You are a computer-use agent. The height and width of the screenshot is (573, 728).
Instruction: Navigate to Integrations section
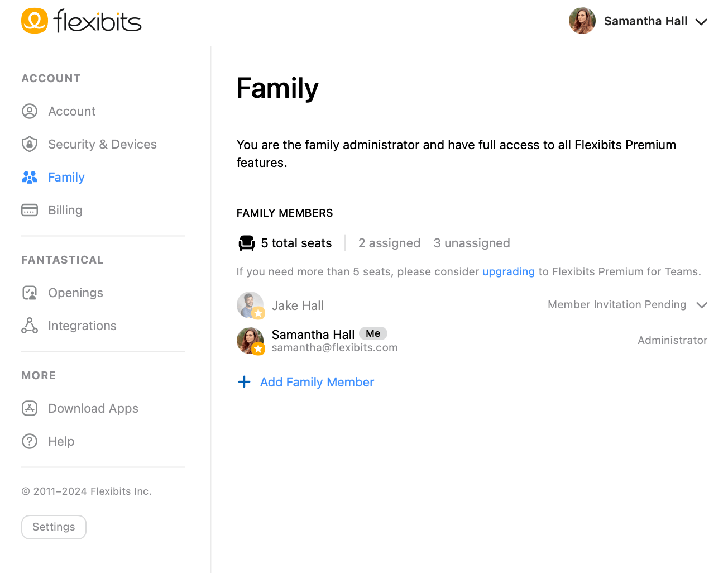[x=82, y=326]
